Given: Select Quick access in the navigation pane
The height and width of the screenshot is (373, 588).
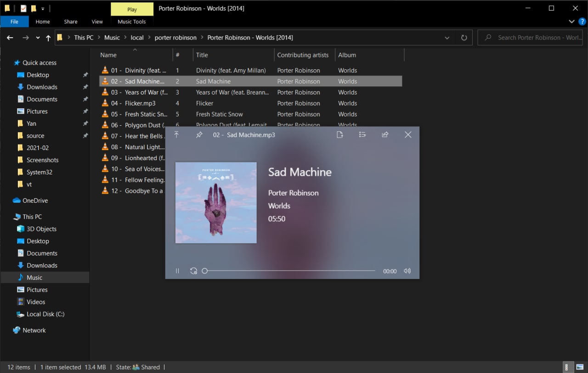Looking at the screenshot, I should [40, 63].
